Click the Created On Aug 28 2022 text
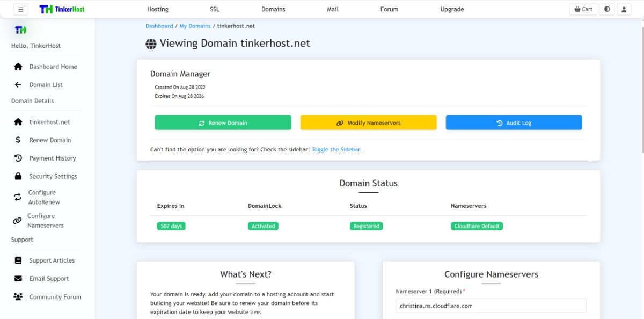Image resolution: width=644 pixels, height=319 pixels. point(180,87)
